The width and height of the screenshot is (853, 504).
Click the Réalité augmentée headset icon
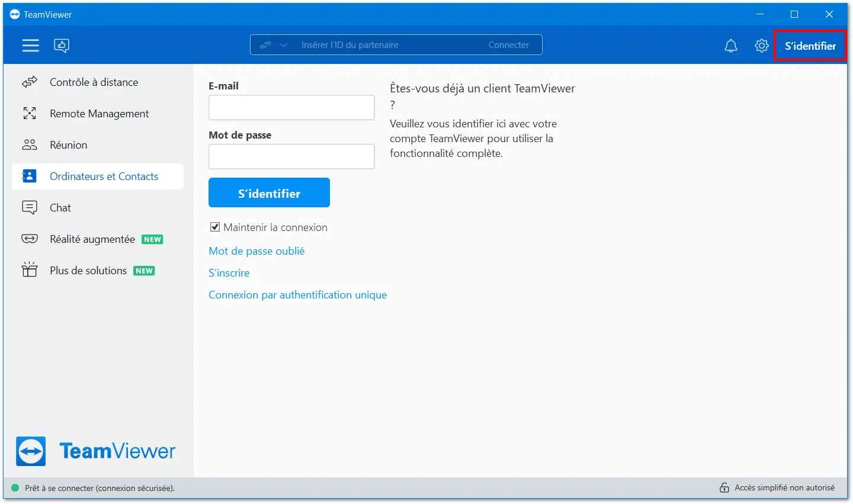30,239
